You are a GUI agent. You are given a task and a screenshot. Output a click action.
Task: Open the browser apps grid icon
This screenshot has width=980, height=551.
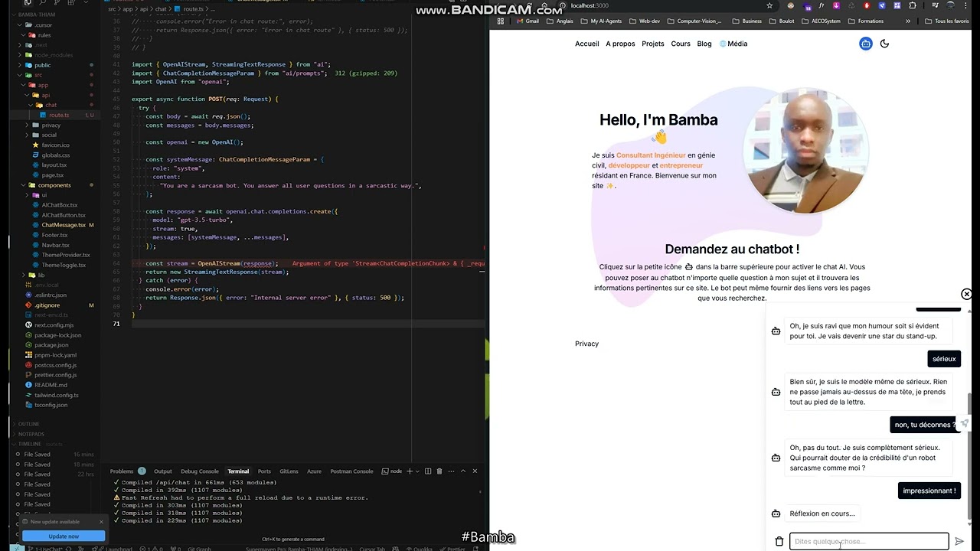501,21
